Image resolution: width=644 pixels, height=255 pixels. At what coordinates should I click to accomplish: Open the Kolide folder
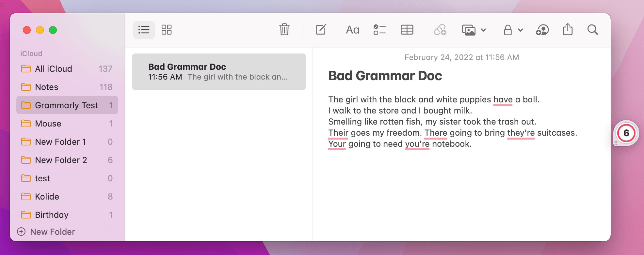click(67, 197)
